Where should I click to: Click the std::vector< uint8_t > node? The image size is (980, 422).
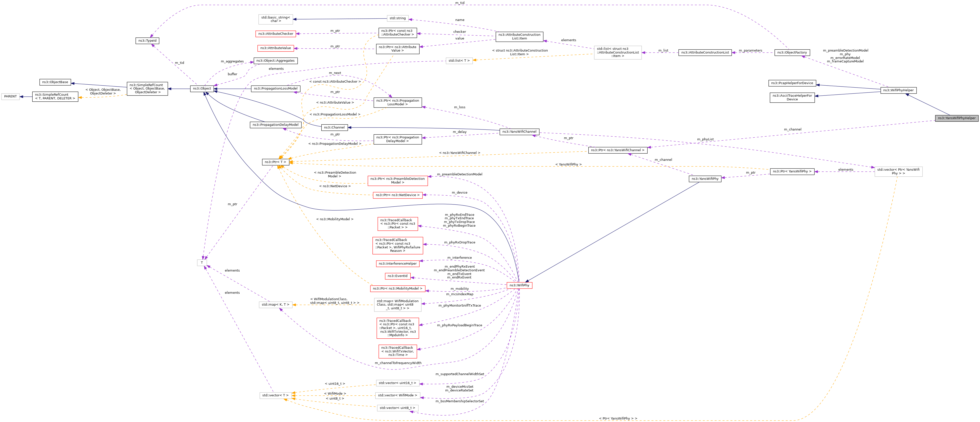(398, 408)
